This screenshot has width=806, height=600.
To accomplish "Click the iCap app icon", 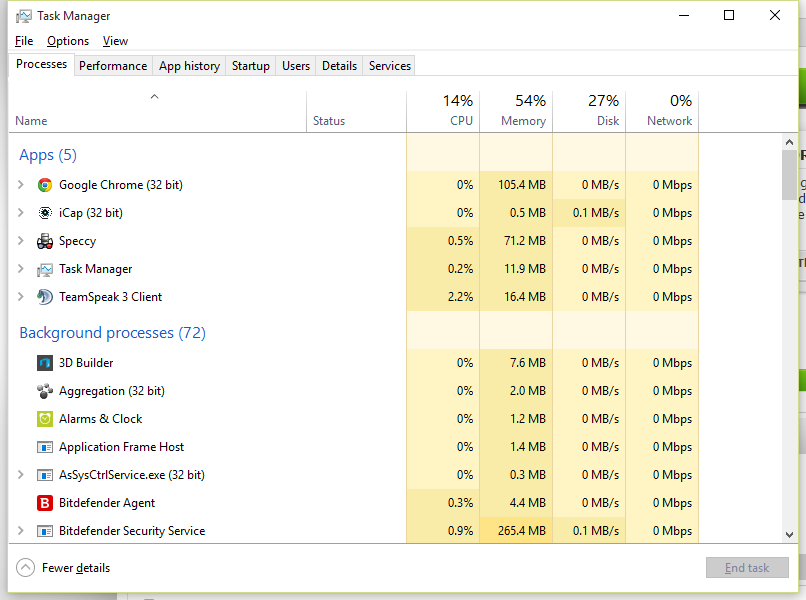I will (x=45, y=213).
